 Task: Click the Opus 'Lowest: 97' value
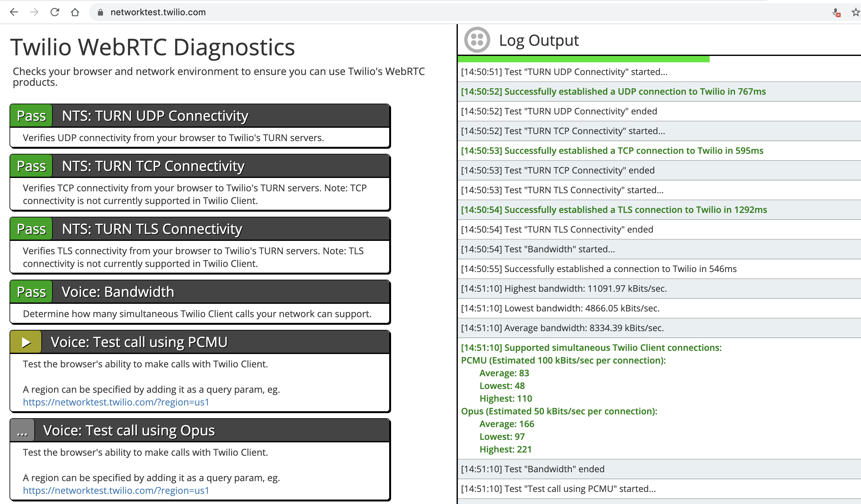point(502,436)
